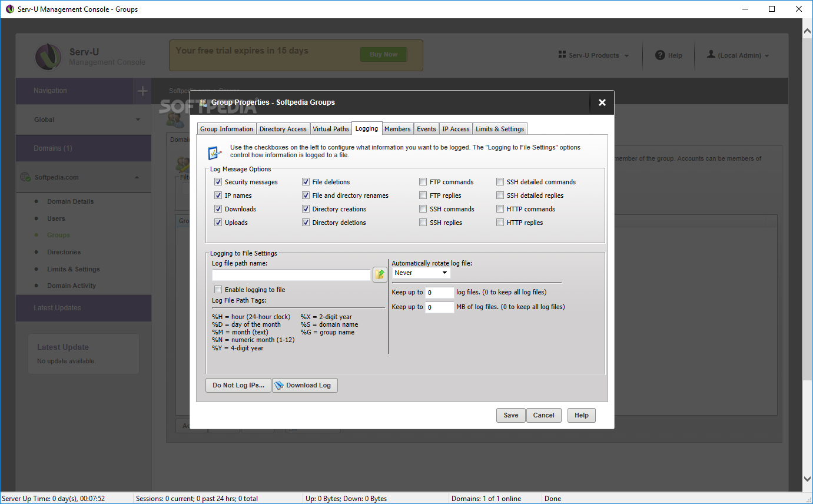Click the Local Admin user icon

coord(711,54)
